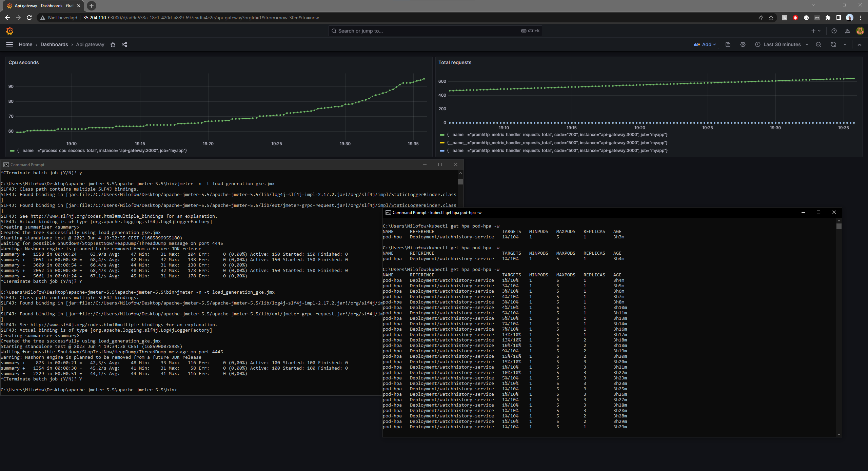Viewport: 868px width, 471px height.
Task: Open the Last 30 minutes time picker
Action: [782, 44]
